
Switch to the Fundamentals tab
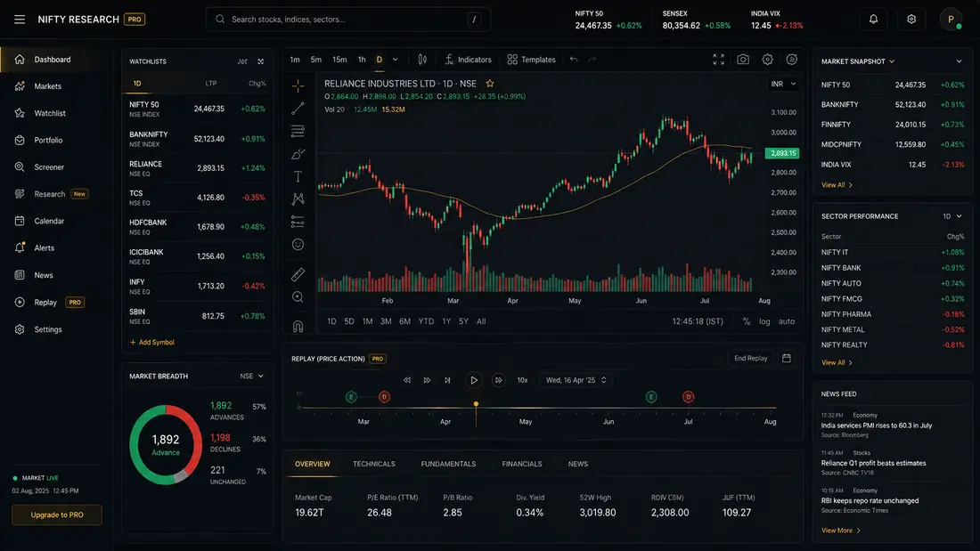click(448, 464)
